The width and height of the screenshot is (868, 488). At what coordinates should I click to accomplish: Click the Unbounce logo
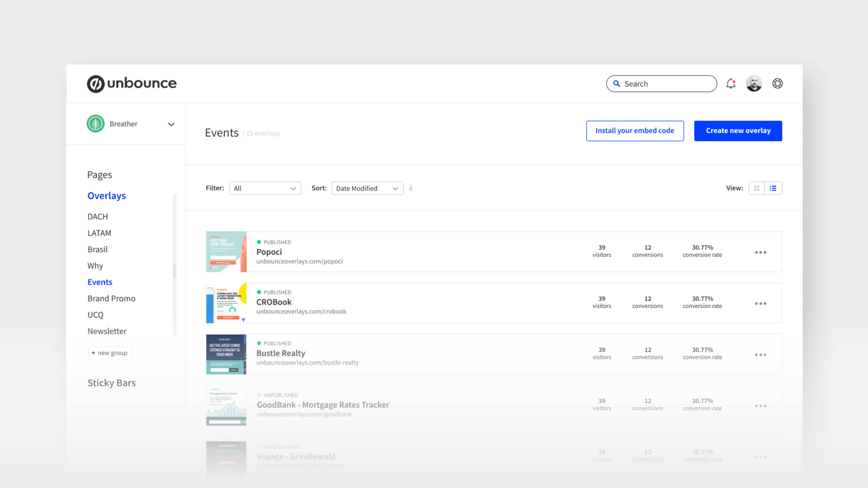(132, 83)
